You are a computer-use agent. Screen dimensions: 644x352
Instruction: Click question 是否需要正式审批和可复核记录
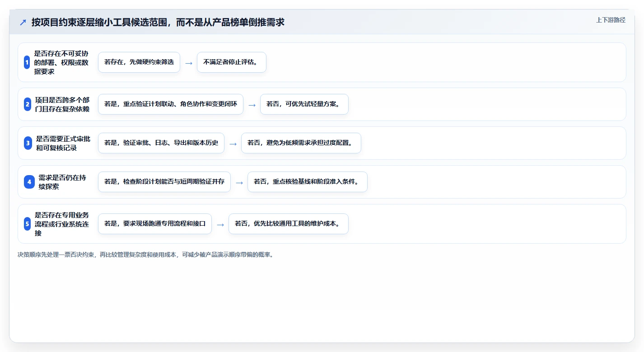[x=63, y=143]
